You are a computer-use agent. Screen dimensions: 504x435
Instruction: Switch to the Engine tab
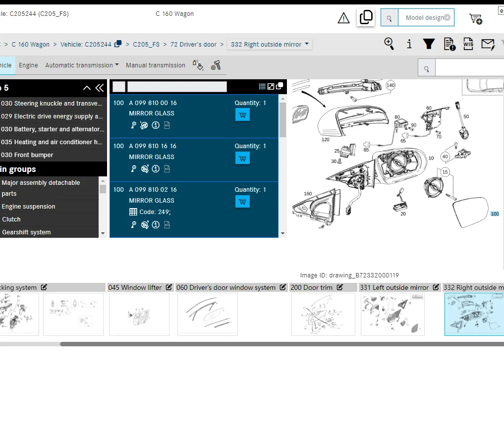coord(28,65)
